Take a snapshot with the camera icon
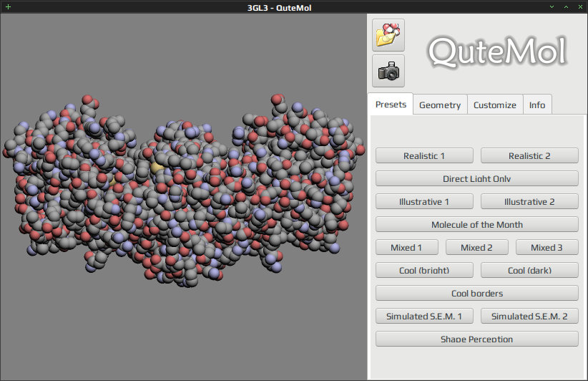 [388, 71]
